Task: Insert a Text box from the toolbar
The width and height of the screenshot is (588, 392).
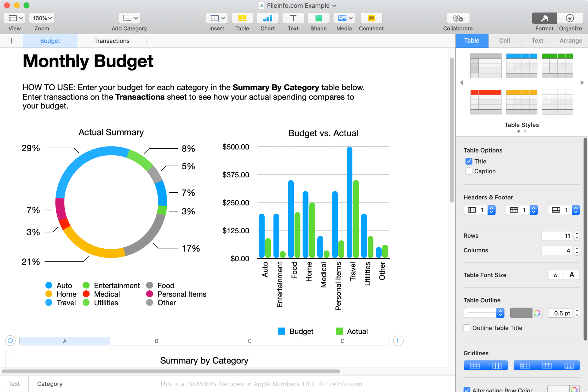Action: tap(293, 18)
